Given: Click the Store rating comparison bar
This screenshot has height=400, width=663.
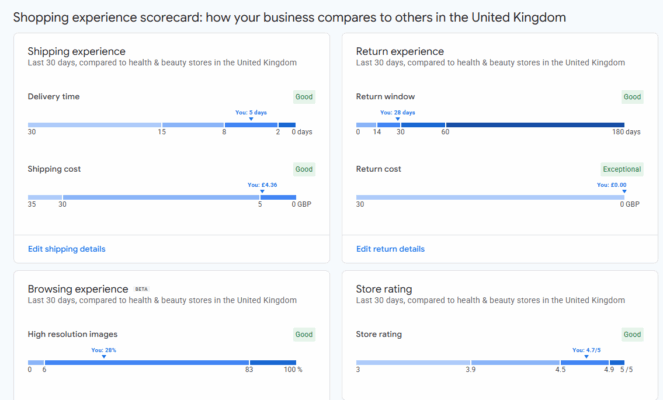Looking at the screenshot, I should [x=490, y=363].
